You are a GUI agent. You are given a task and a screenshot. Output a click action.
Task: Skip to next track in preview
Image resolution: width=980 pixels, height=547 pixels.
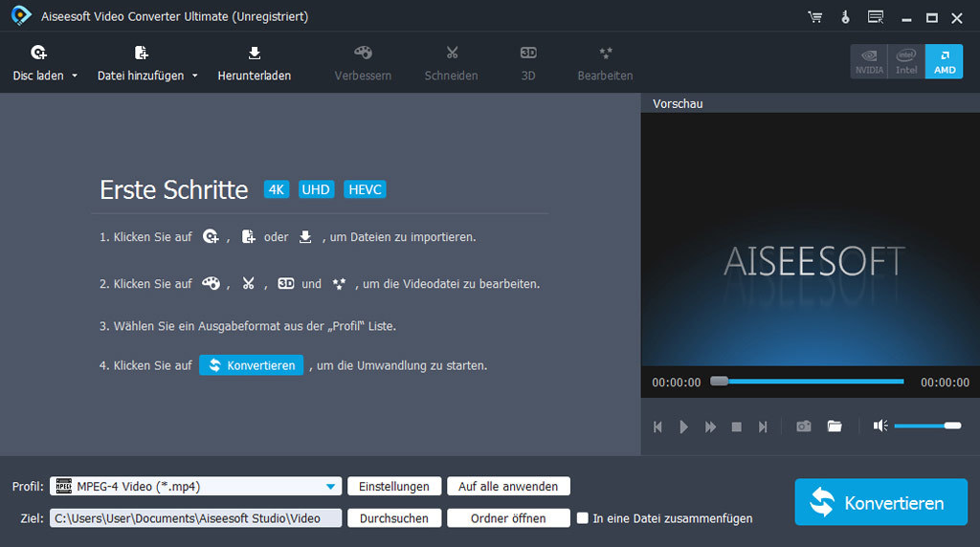coord(763,427)
